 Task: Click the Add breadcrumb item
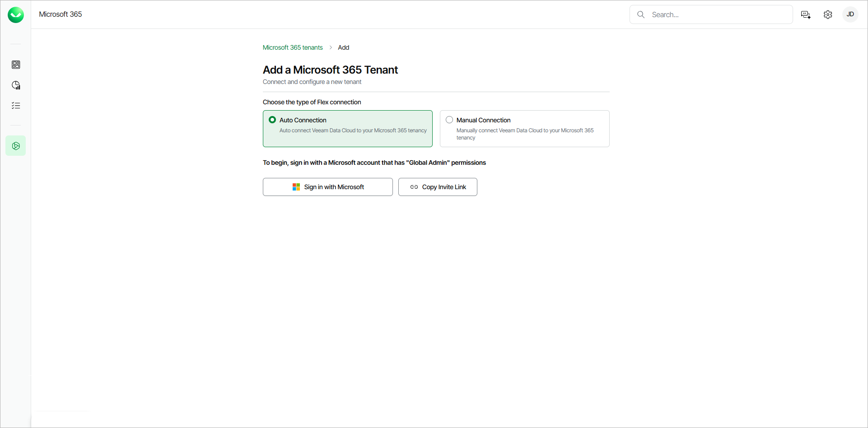tap(343, 47)
